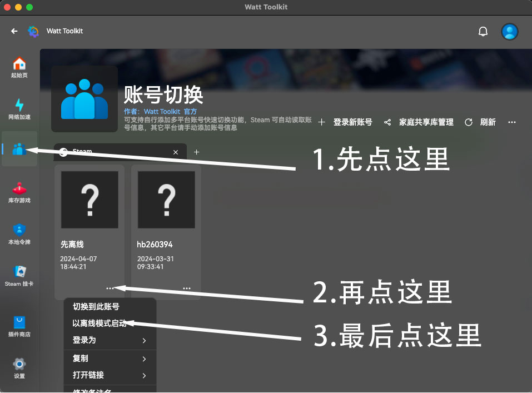Click account name 先离线
Screen dimensions: 532x393
pos(72,245)
